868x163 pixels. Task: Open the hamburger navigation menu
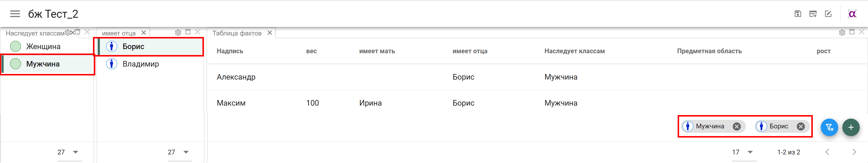pyautogui.click(x=15, y=14)
